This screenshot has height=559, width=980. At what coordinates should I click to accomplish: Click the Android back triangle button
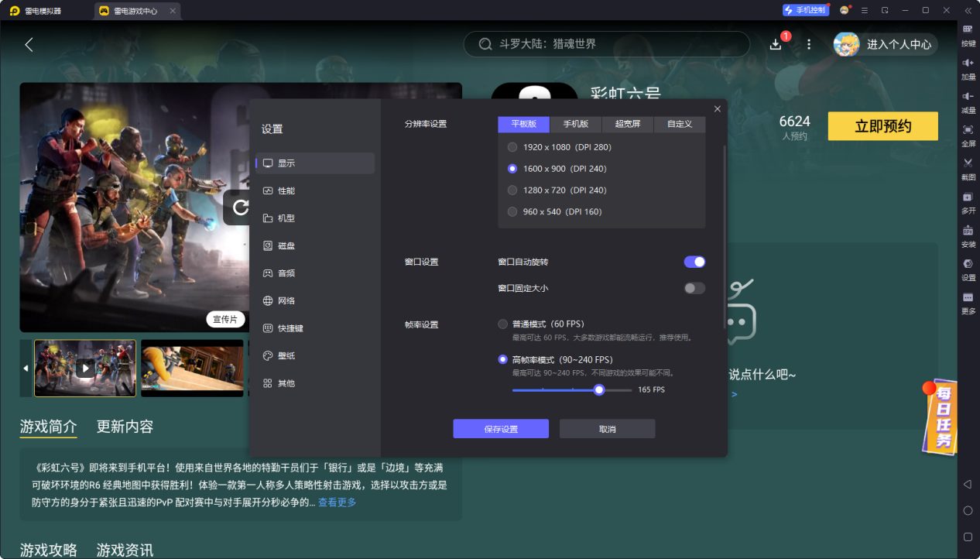tap(968, 484)
